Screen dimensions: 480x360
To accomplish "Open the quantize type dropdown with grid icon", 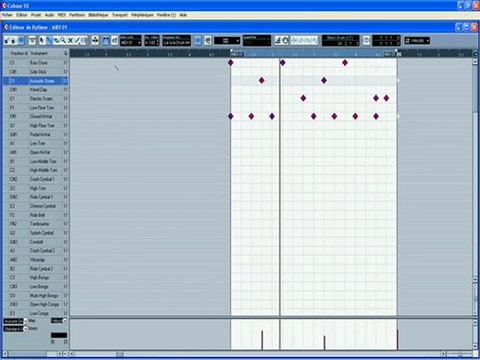I will (x=227, y=41).
